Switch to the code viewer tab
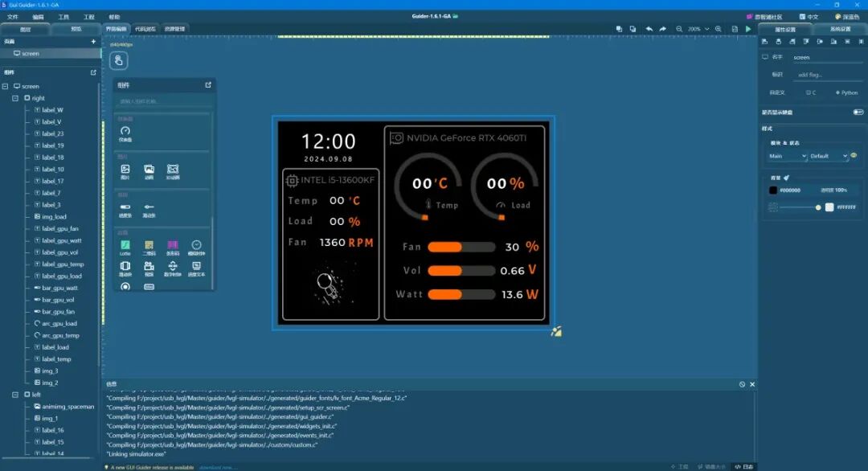The image size is (868, 471). (x=145, y=29)
